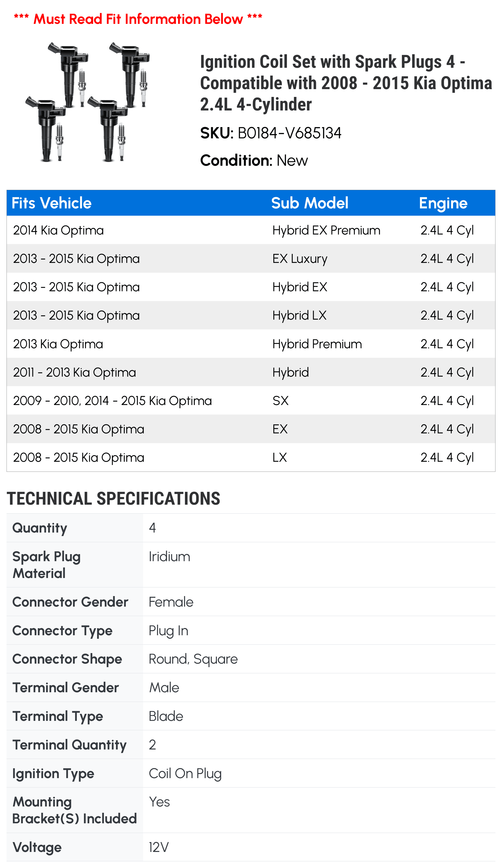502x868 pixels.
Task: Click the Engine column header
Action: pyautogui.click(x=443, y=203)
